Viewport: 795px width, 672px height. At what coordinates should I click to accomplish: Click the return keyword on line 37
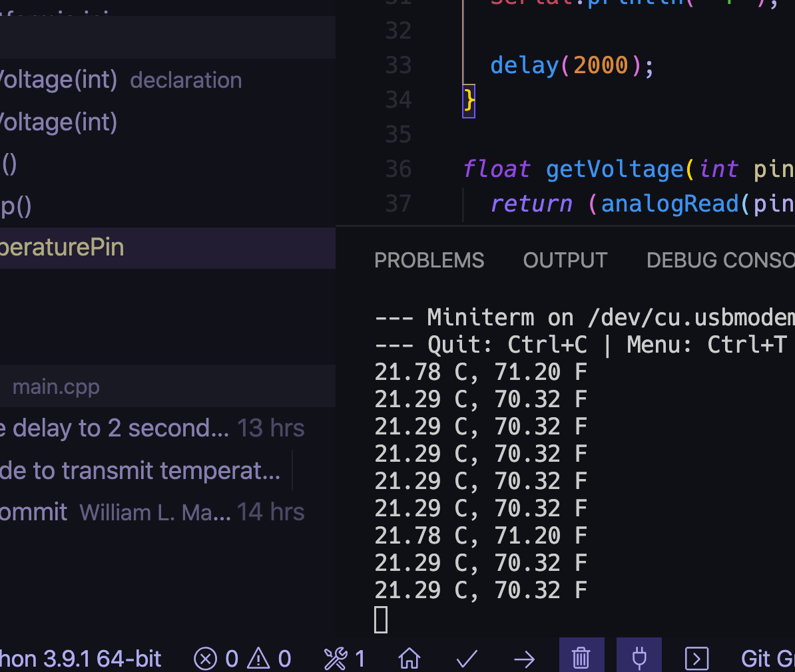coord(531,204)
